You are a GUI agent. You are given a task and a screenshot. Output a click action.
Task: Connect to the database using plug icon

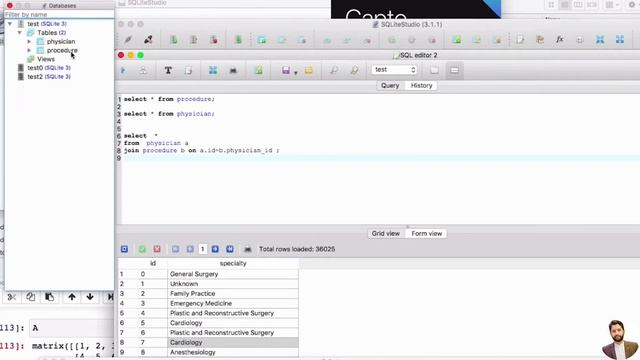[x=128, y=40]
